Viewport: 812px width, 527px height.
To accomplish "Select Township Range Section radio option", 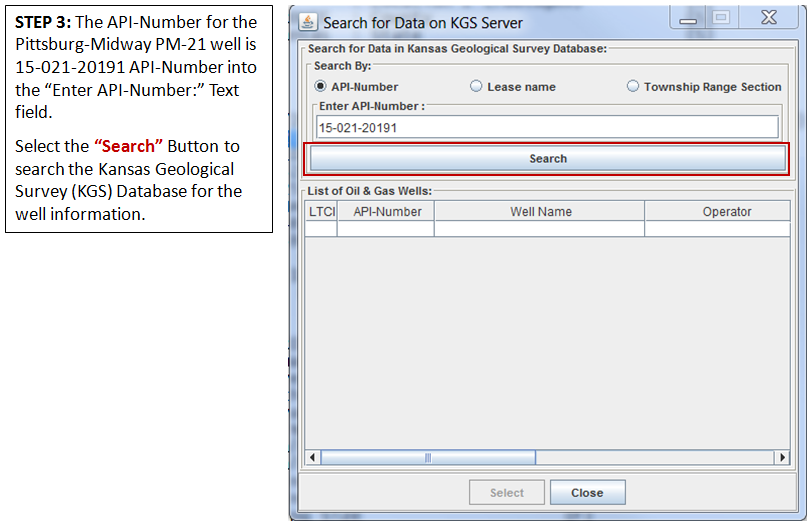I will [x=632, y=86].
